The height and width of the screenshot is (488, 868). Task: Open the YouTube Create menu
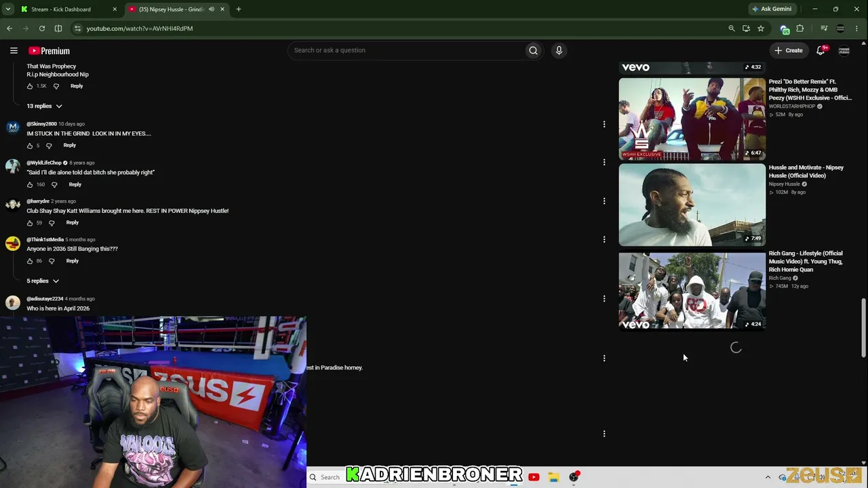coord(789,50)
